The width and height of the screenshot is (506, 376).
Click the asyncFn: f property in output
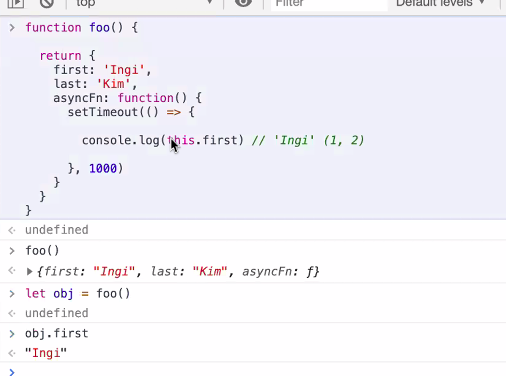pyautogui.click(x=278, y=272)
